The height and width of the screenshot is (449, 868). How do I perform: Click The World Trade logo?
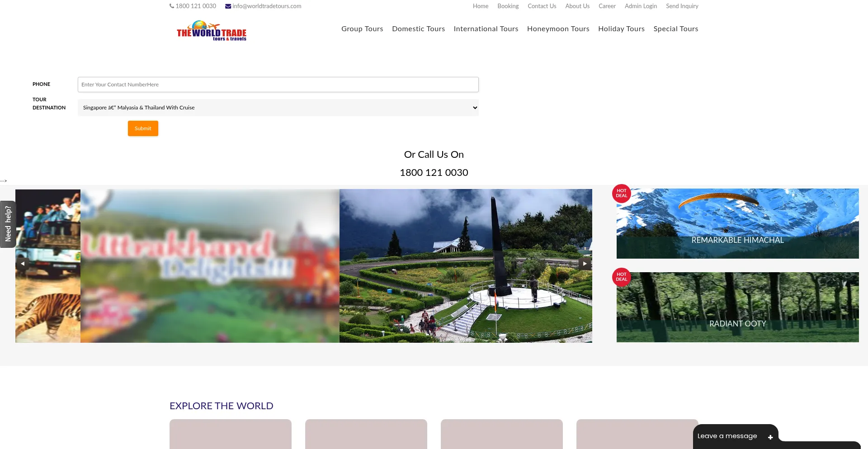(212, 31)
